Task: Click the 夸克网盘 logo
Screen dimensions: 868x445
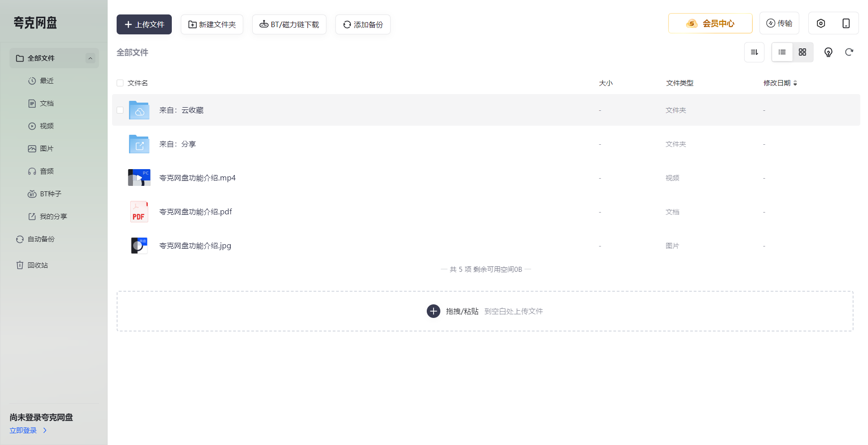Action: point(35,23)
